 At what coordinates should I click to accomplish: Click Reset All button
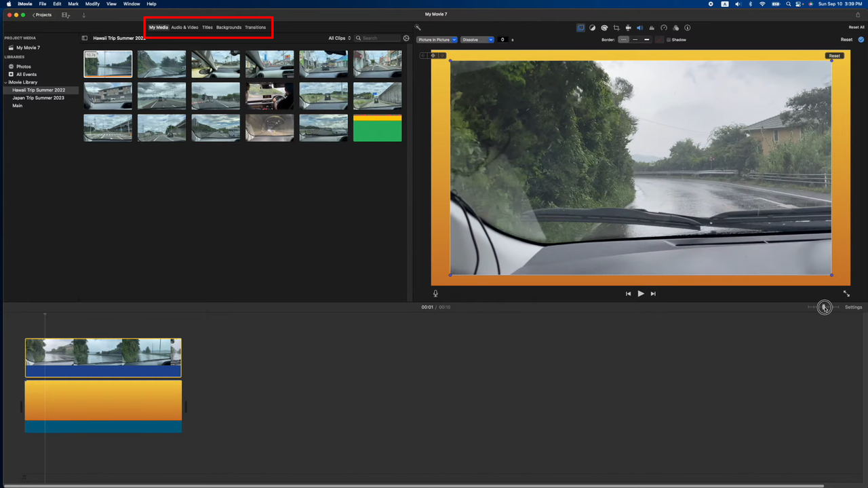(x=856, y=28)
